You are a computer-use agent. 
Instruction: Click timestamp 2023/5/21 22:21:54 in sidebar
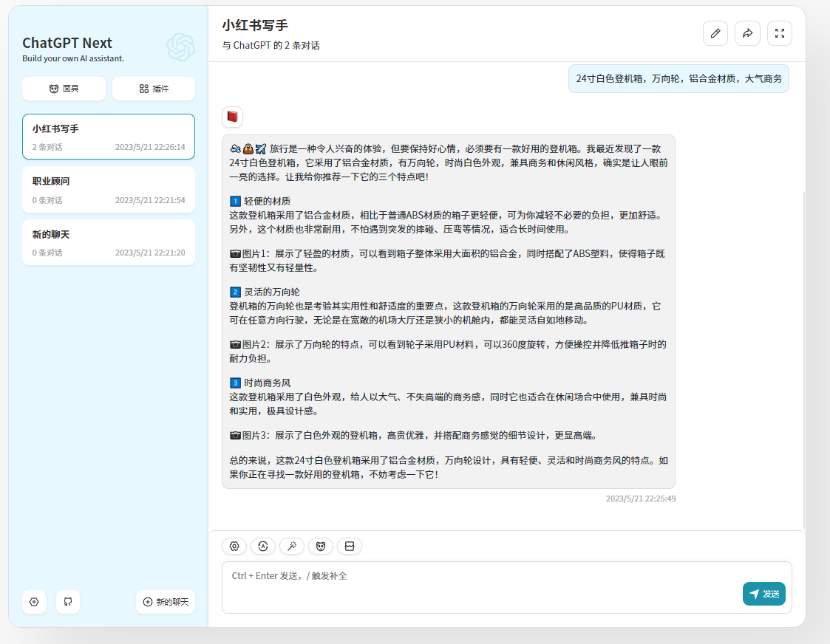pyautogui.click(x=150, y=200)
